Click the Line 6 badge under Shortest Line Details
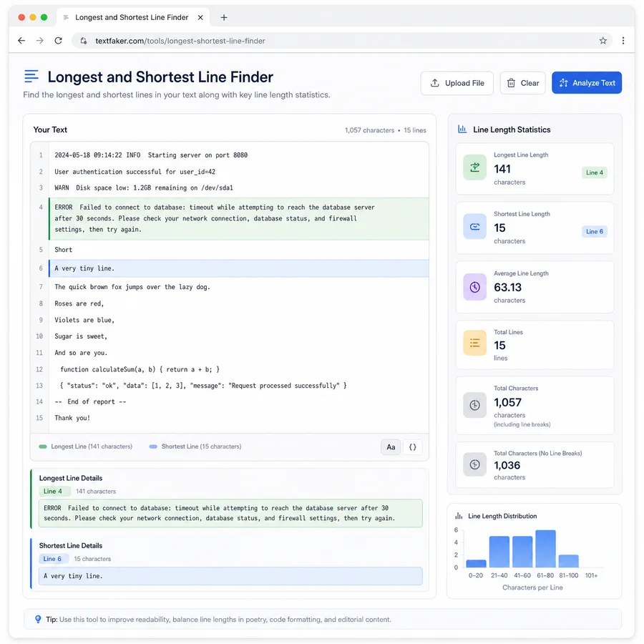The image size is (644, 644). (x=52, y=559)
